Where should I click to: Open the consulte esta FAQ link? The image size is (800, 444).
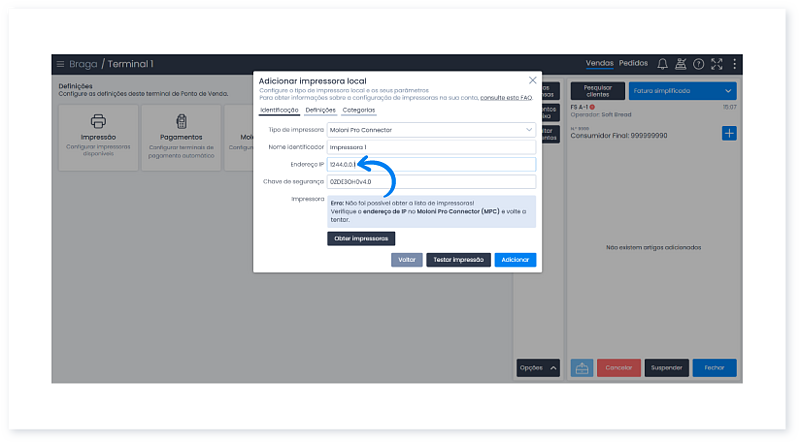point(506,98)
